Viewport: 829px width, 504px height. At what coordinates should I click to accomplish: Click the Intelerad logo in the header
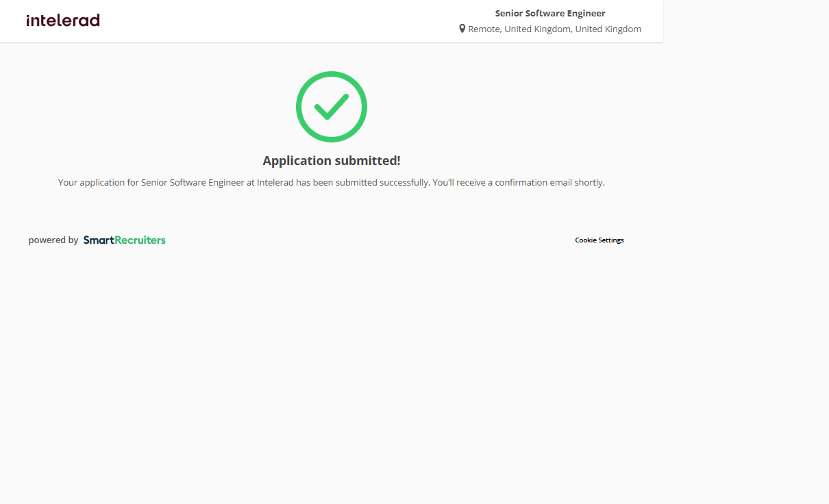(x=63, y=21)
